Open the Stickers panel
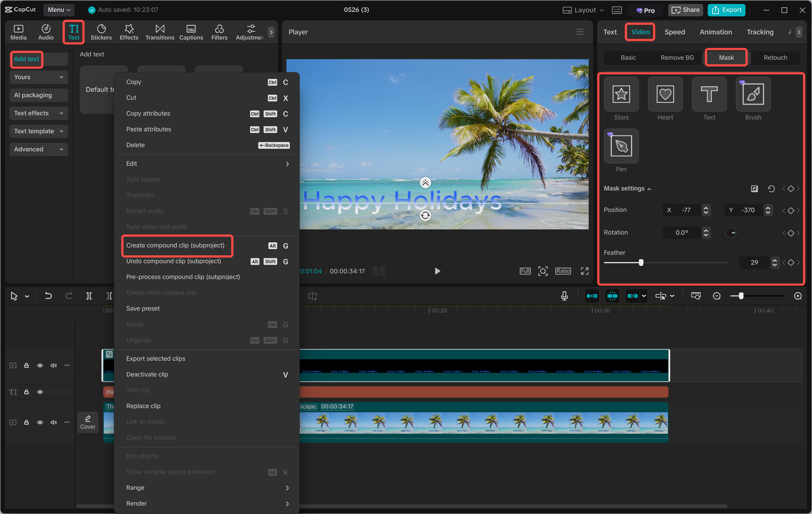The width and height of the screenshot is (812, 514). coord(101,32)
